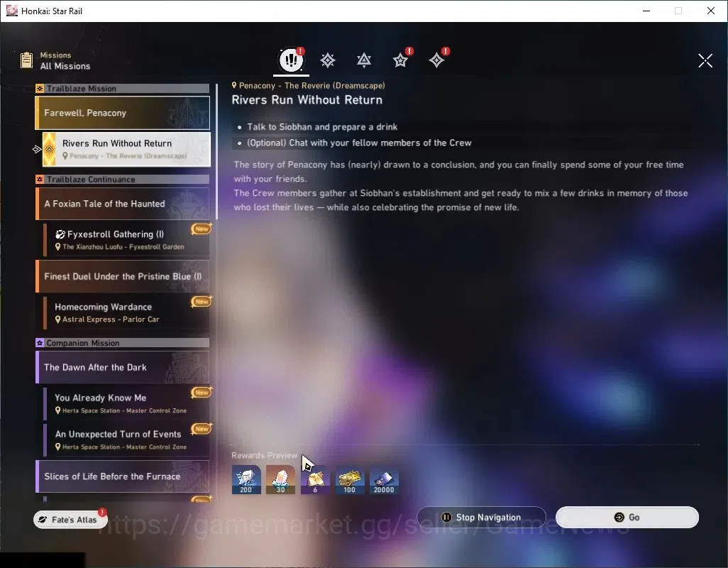This screenshot has height=568, width=728.
Task: Select the Homecoming Wardance mission
Action: [x=126, y=312]
